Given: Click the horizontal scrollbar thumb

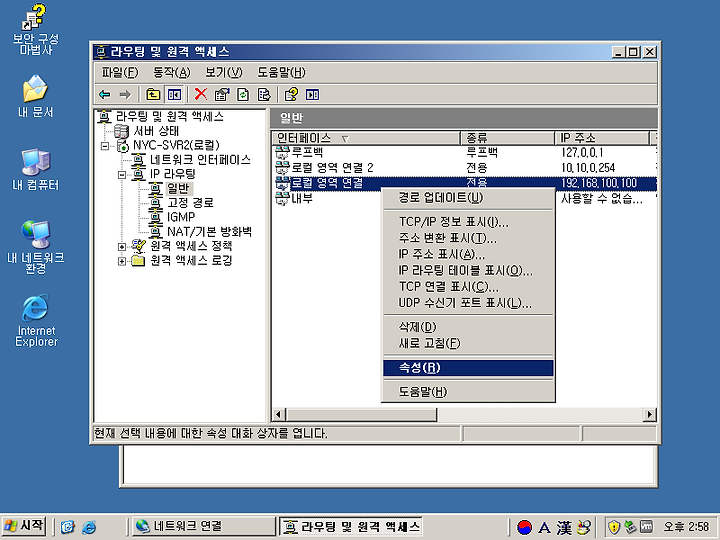Looking at the screenshot, I should pyautogui.click(x=360, y=415).
